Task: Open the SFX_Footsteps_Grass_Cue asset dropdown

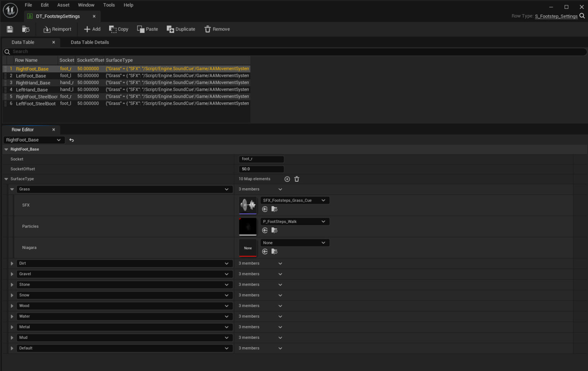Action: click(x=294, y=200)
